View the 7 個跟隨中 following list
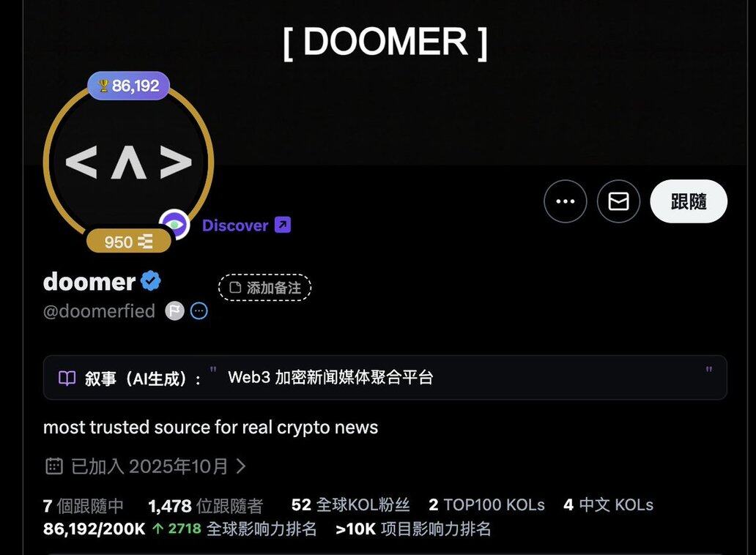This screenshot has width=756, height=555. coord(84,506)
